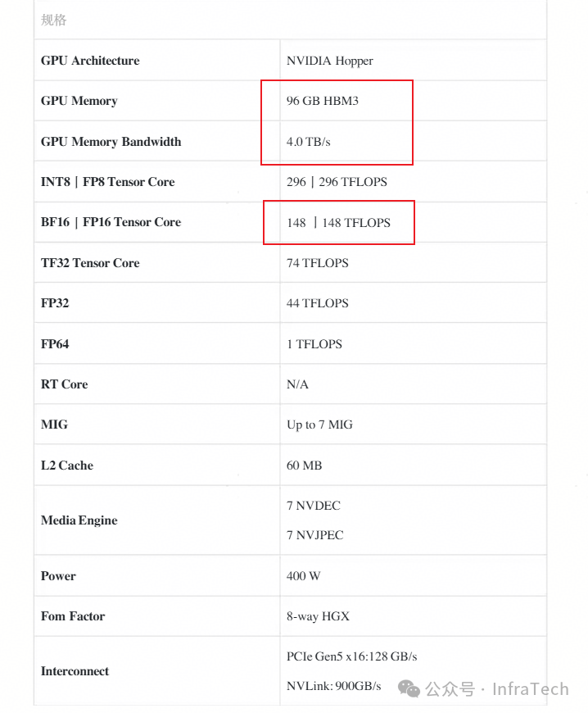Click the 7 NVJPEC media engine entry
The height and width of the screenshot is (713, 588).
[315, 535]
